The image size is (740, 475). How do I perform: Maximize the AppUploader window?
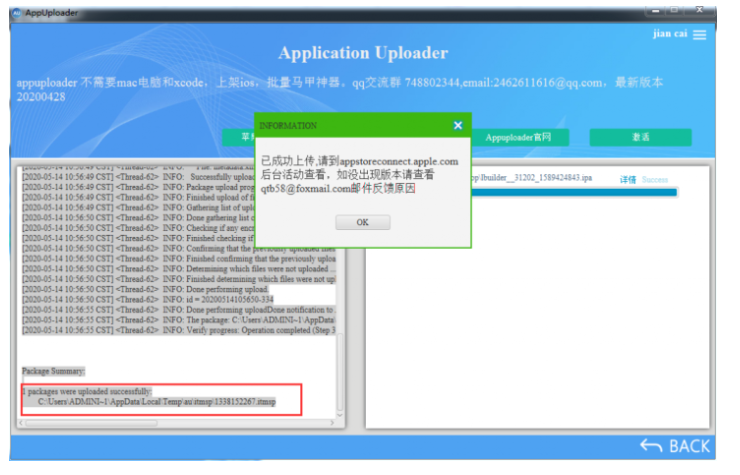coord(675,10)
